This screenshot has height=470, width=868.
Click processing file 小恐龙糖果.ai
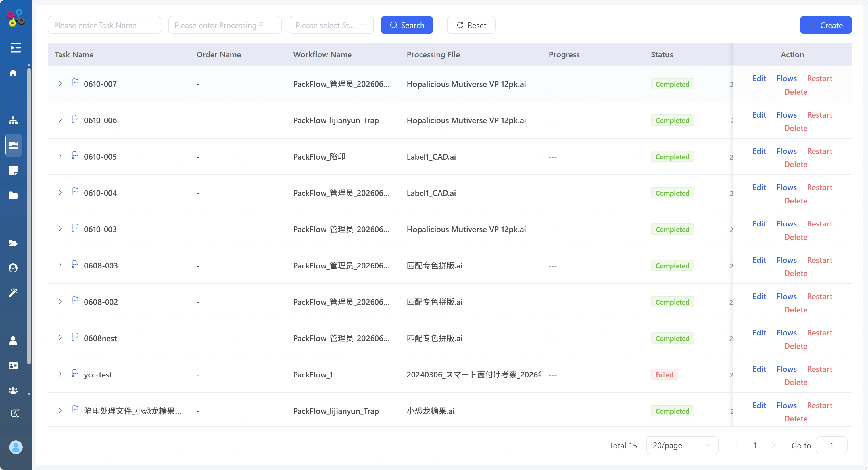tap(430, 411)
